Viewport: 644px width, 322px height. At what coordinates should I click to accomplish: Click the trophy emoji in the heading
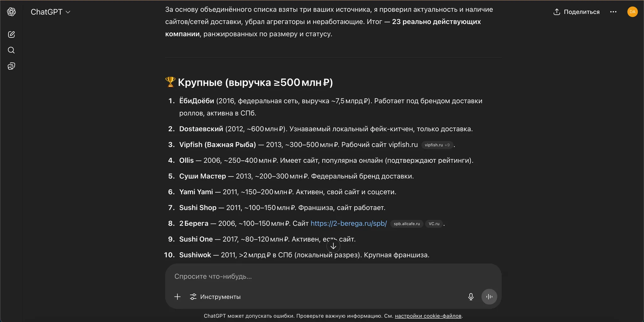(170, 82)
